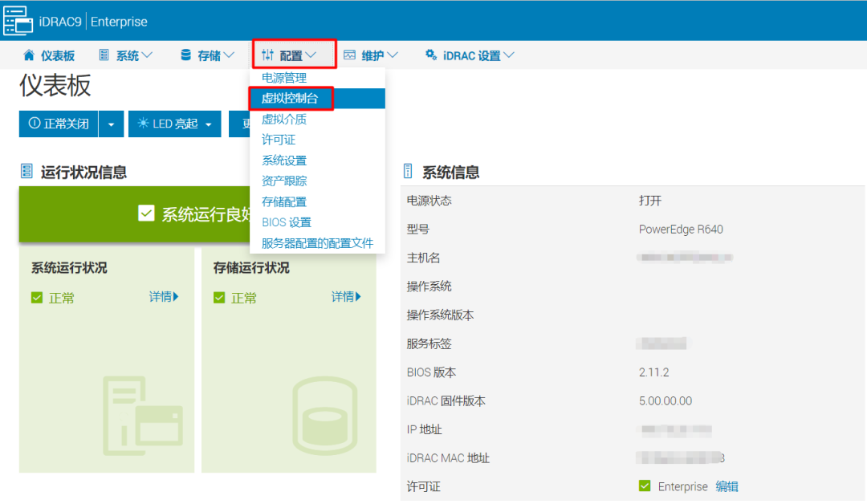Click the iDRAC MAC 地址 label
The width and height of the screenshot is (867, 504).
448,458
